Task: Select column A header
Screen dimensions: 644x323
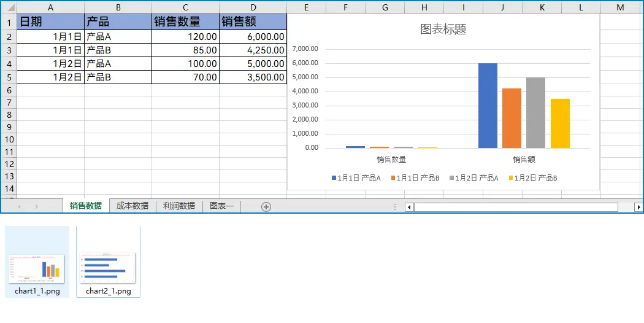Action: click(x=50, y=7)
